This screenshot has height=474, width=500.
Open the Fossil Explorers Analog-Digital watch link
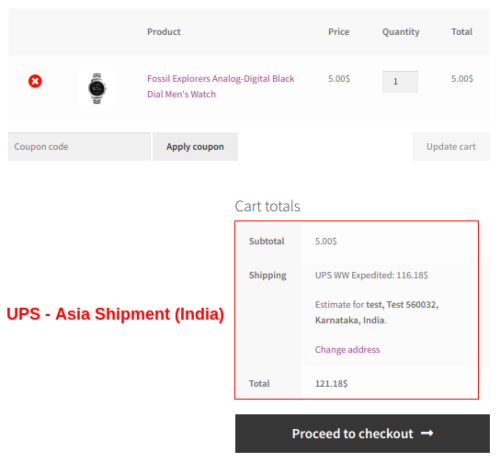tap(221, 86)
